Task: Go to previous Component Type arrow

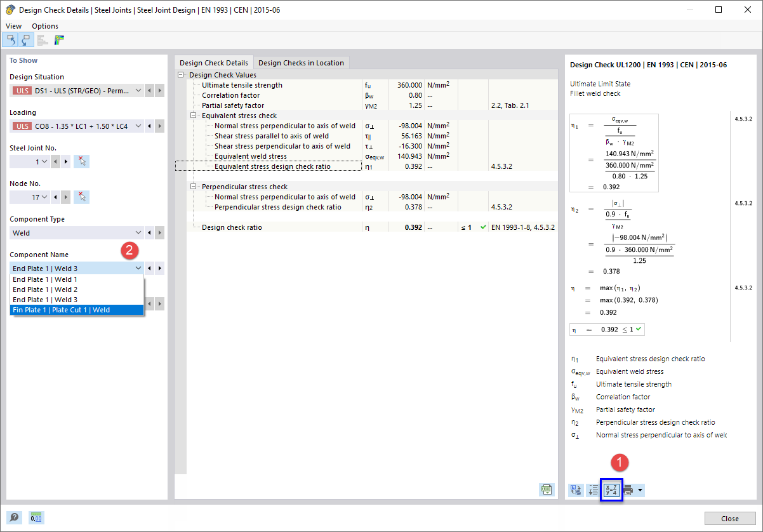Action: (x=150, y=233)
